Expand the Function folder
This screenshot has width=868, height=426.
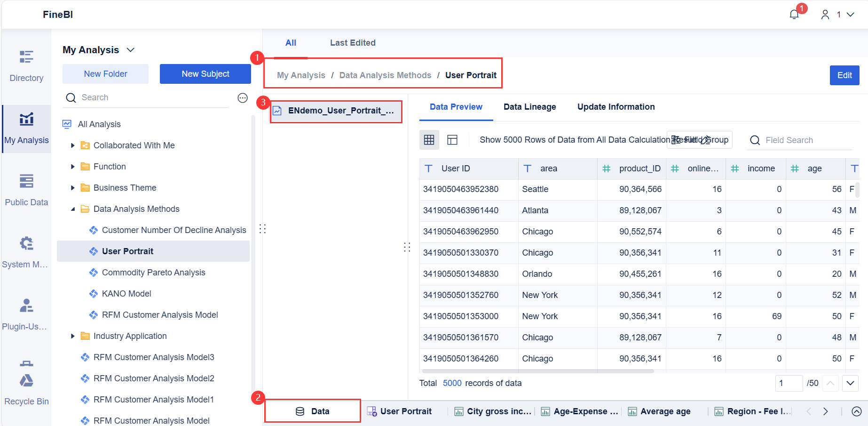pos(72,166)
